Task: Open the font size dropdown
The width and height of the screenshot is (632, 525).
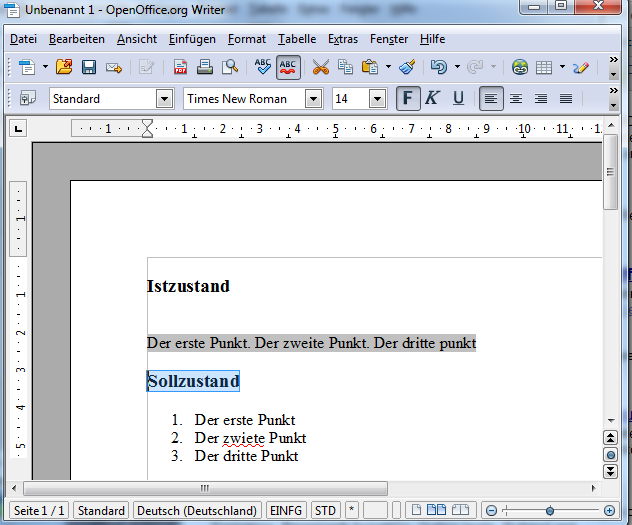Action: coord(377,98)
